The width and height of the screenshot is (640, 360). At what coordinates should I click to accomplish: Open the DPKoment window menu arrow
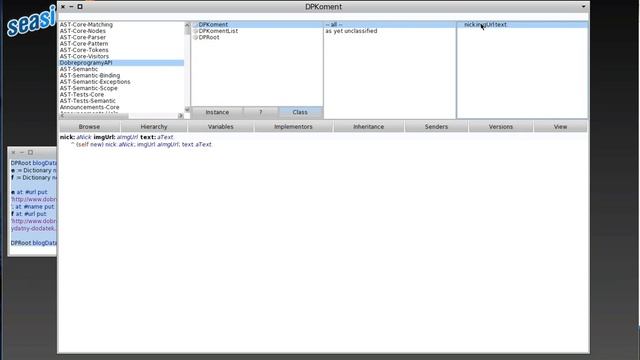(x=583, y=7)
